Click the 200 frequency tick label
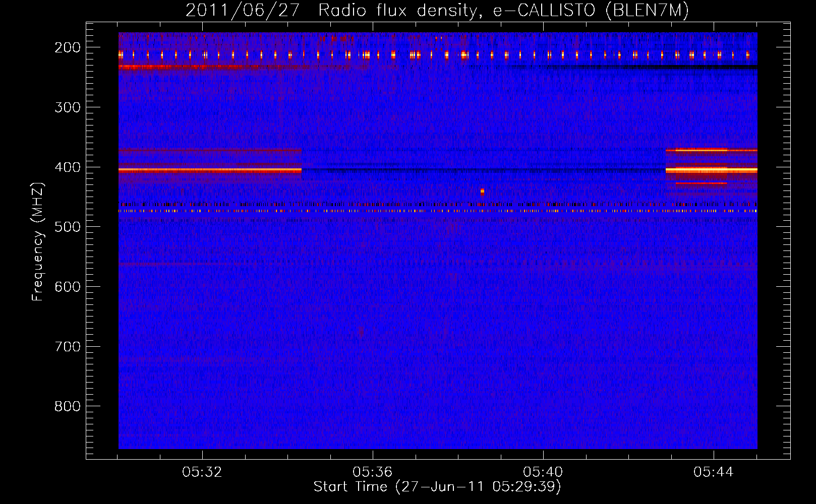The height and width of the screenshot is (504, 816). click(68, 47)
